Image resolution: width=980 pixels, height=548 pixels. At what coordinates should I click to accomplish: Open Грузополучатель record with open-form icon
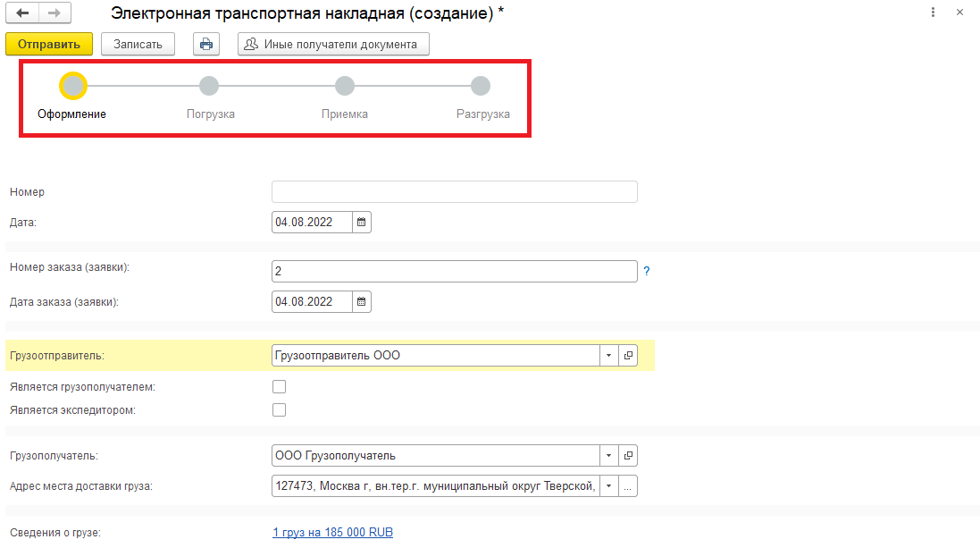click(x=628, y=456)
